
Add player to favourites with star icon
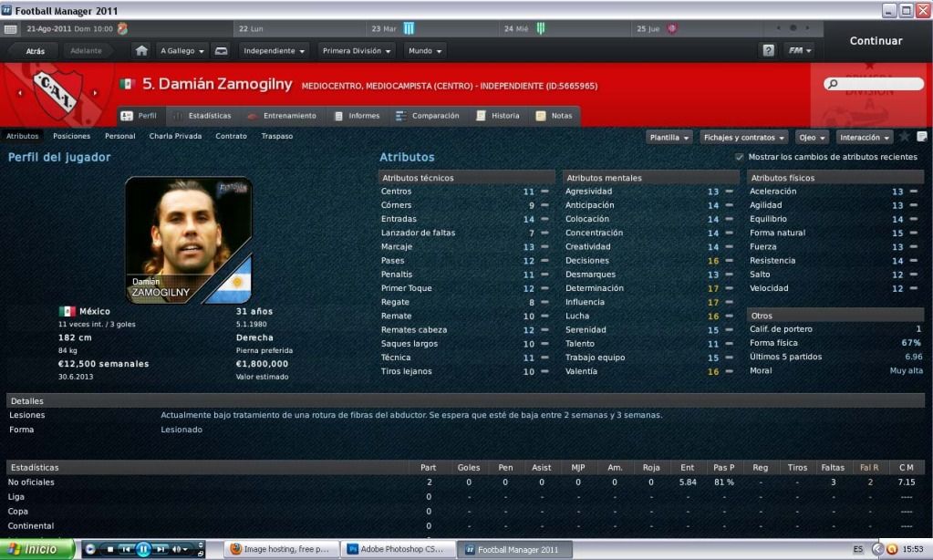(905, 137)
